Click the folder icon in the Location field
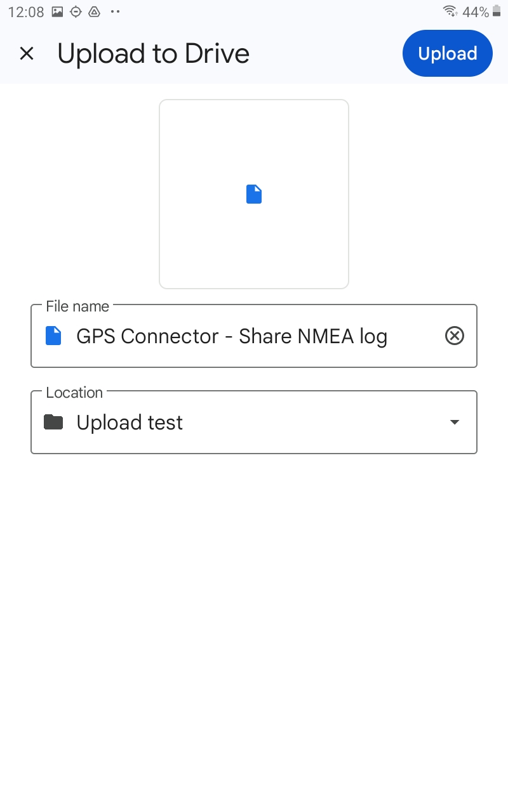The image size is (508, 812). [53, 421]
